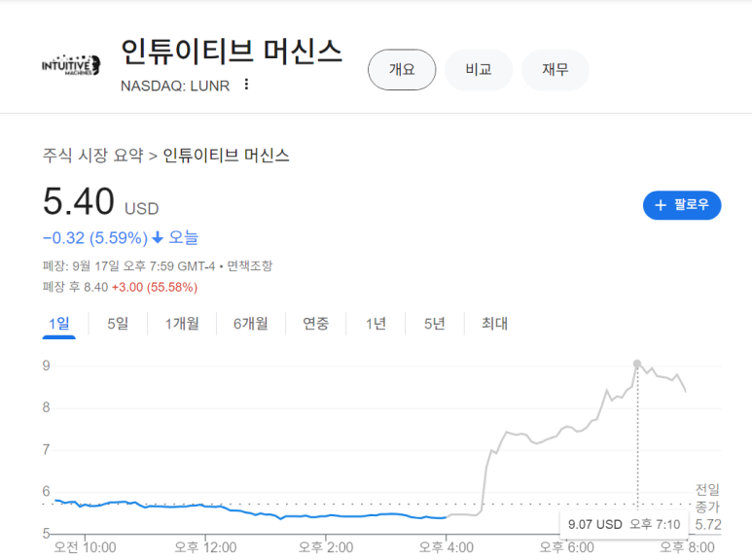The height and width of the screenshot is (560, 752).
Task: Click the 면책조항 disclaimer link
Action: pos(250,265)
